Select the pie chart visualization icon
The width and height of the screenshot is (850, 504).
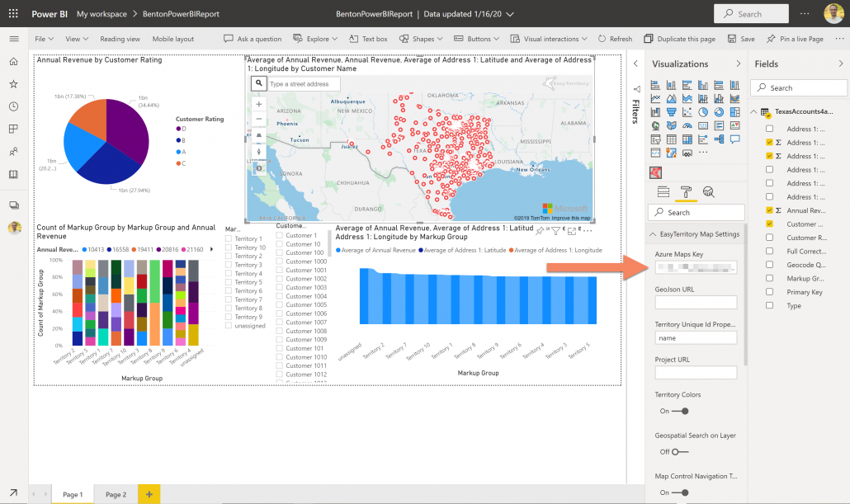point(703,111)
